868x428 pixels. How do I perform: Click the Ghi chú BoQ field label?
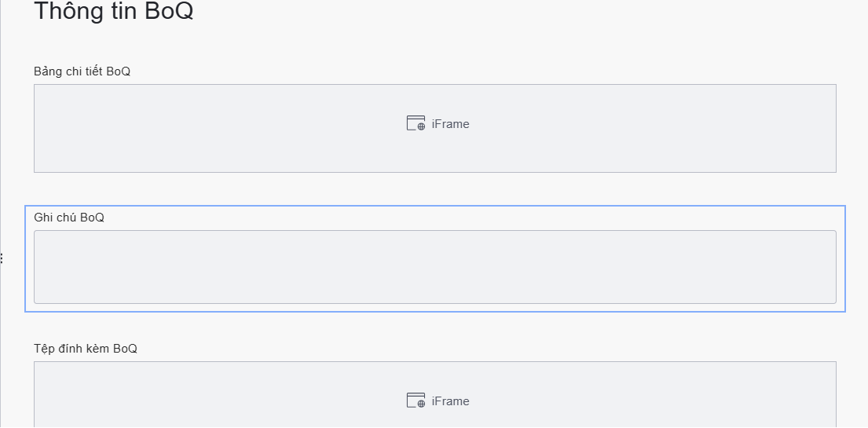pos(69,217)
